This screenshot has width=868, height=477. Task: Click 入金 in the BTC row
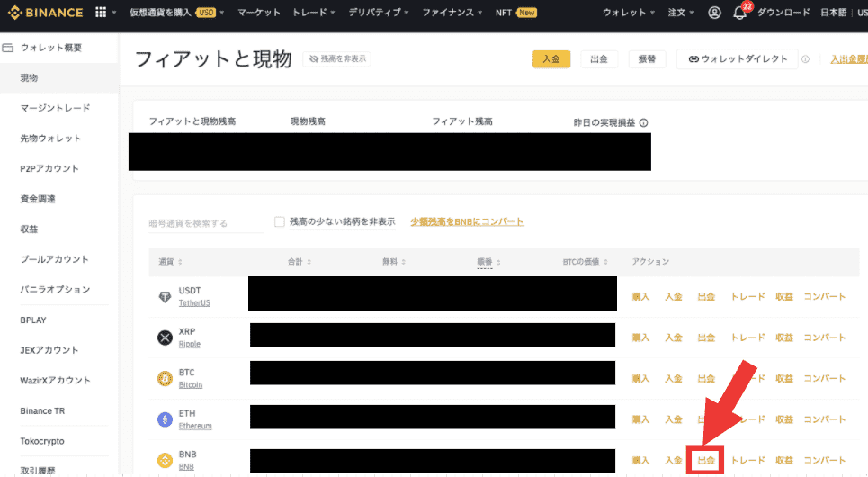pyautogui.click(x=673, y=378)
